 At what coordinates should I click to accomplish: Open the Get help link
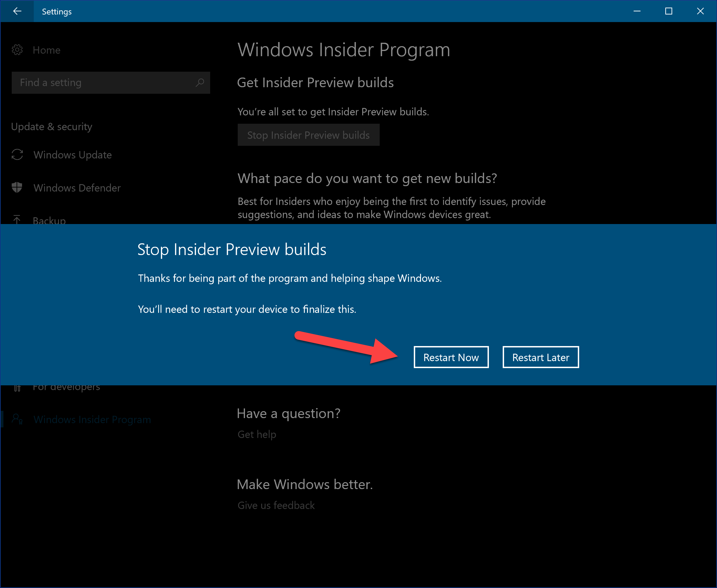click(257, 434)
